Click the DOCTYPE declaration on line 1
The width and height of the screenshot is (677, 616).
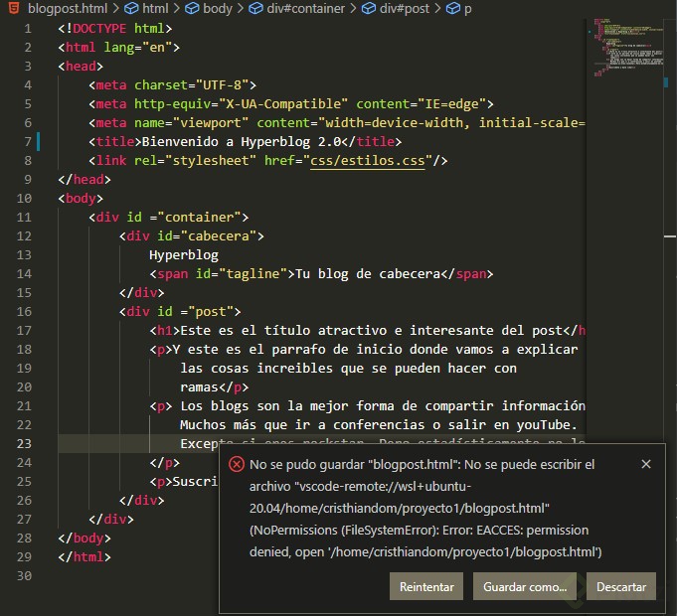click(115, 29)
